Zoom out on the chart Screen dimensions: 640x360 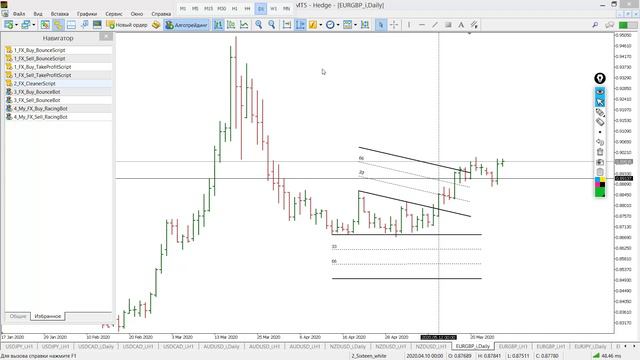click(271, 25)
